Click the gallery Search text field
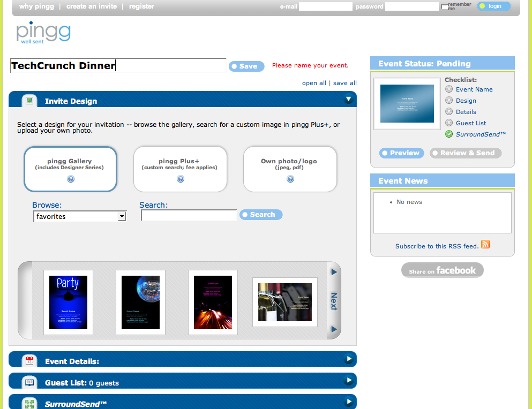532x409 pixels. [x=189, y=215]
